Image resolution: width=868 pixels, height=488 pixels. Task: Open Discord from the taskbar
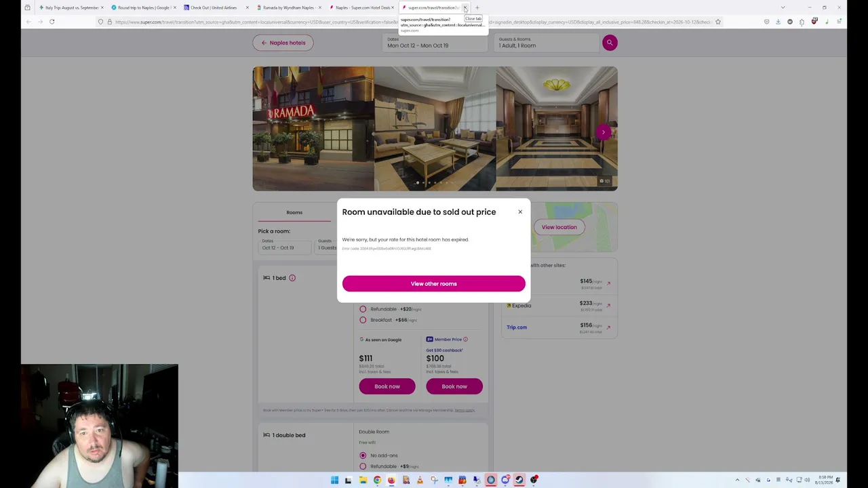505,480
